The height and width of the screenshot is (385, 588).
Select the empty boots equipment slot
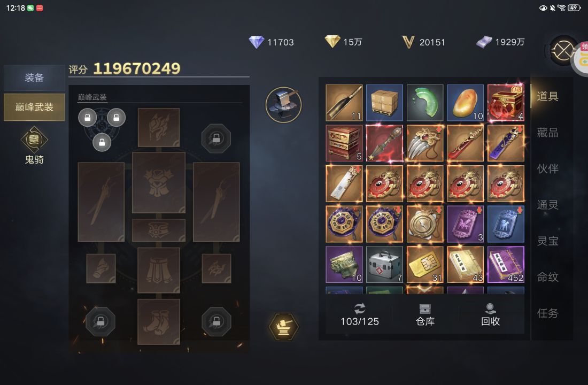(x=159, y=321)
